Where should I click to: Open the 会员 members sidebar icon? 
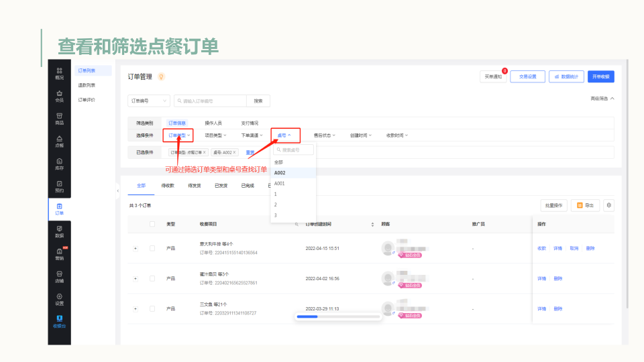point(59,97)
